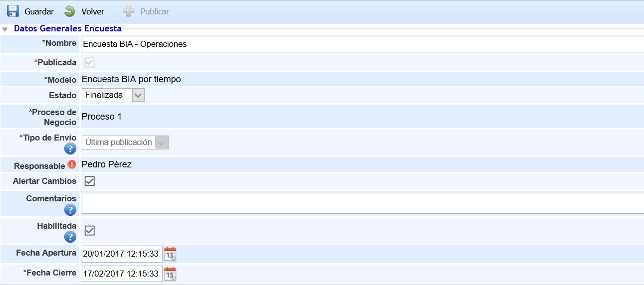Collapse the Datos Generales Encuesta section
The width and height of the screenshot is (644, 285).
5,29
